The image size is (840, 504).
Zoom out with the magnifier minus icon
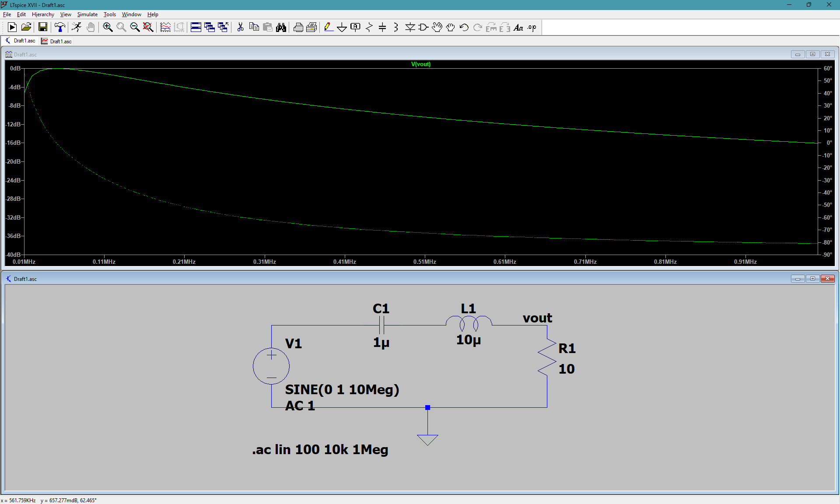tap(135, 27)
